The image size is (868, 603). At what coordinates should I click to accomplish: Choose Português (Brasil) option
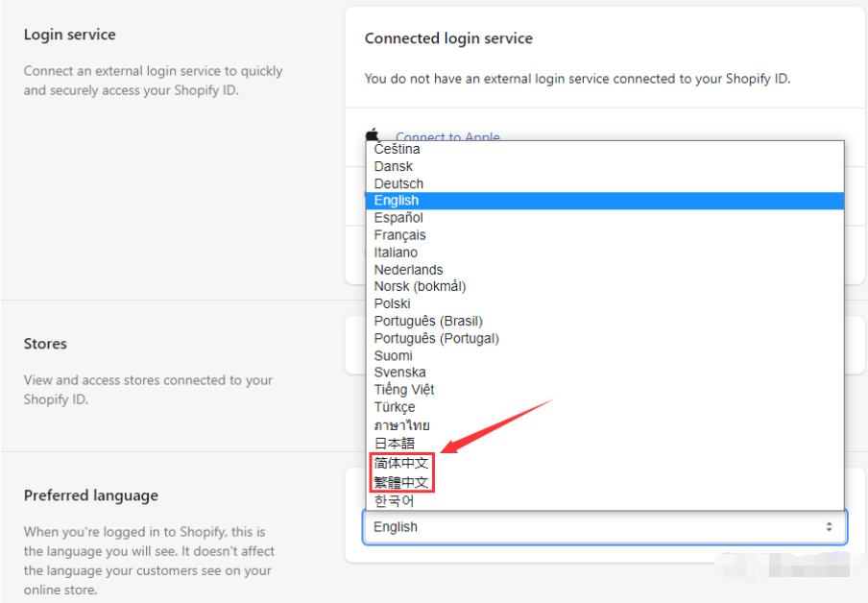coord(428,321)
